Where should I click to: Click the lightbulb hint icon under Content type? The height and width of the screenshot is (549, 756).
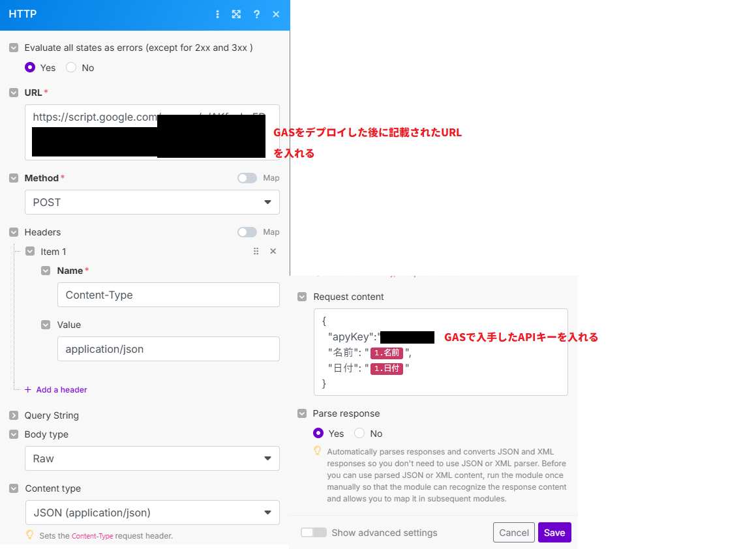click(30, 535)
